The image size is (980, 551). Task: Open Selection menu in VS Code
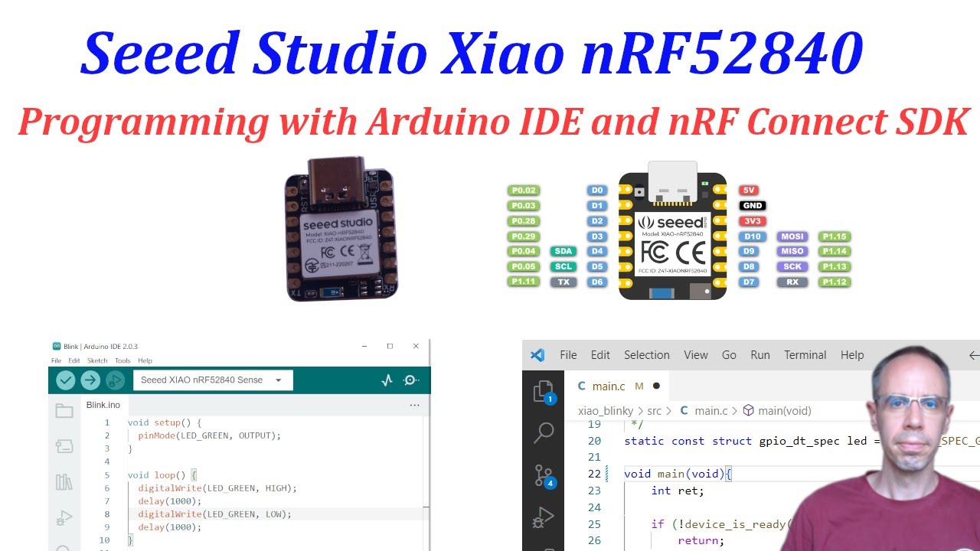coord(647,355)
